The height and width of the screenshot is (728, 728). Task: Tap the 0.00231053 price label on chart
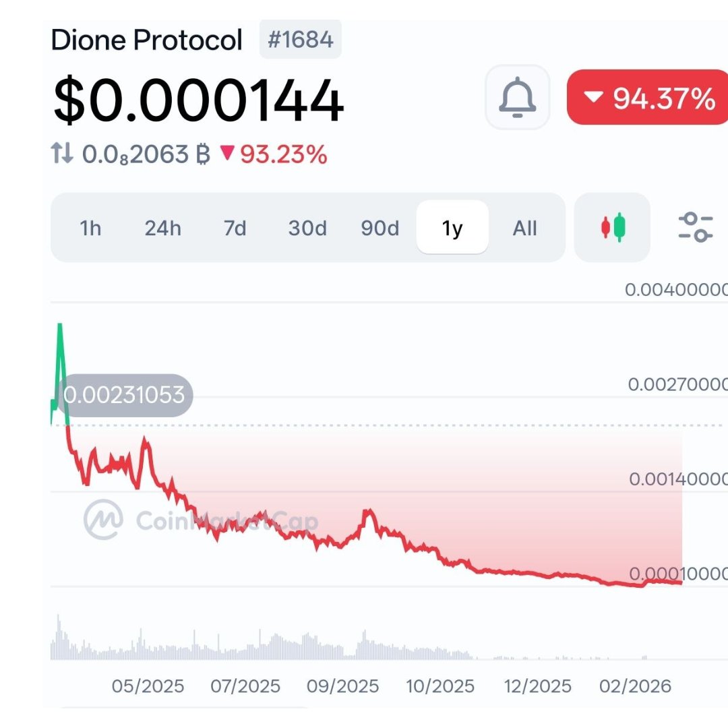coord(124,394)
